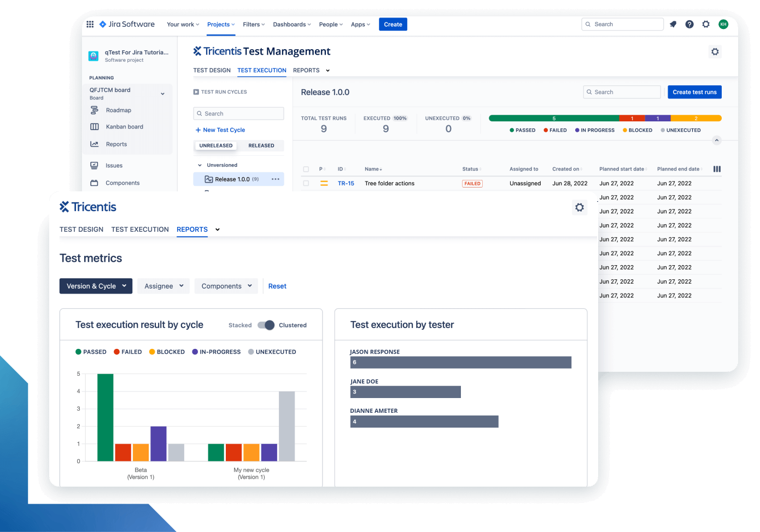This screenshot has width=760, height=532.
Task: Click the green passed segment of progress bar
Action: coord(554,118)
